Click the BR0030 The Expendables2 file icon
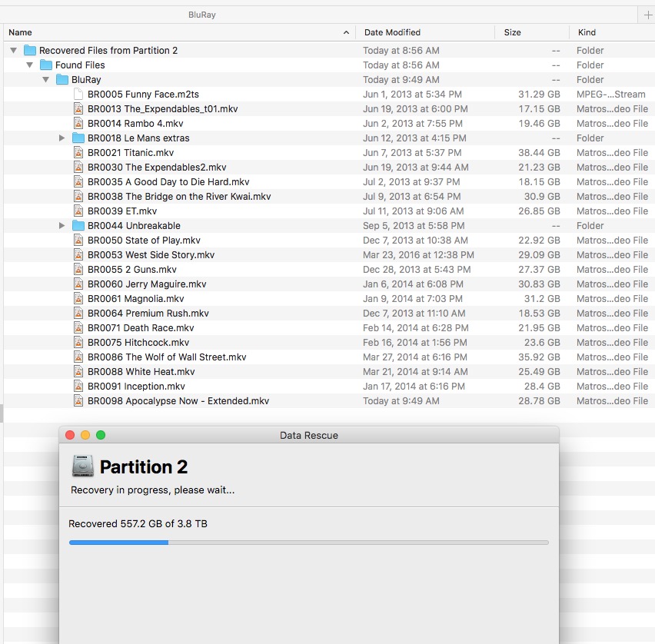 click(78, 168)
